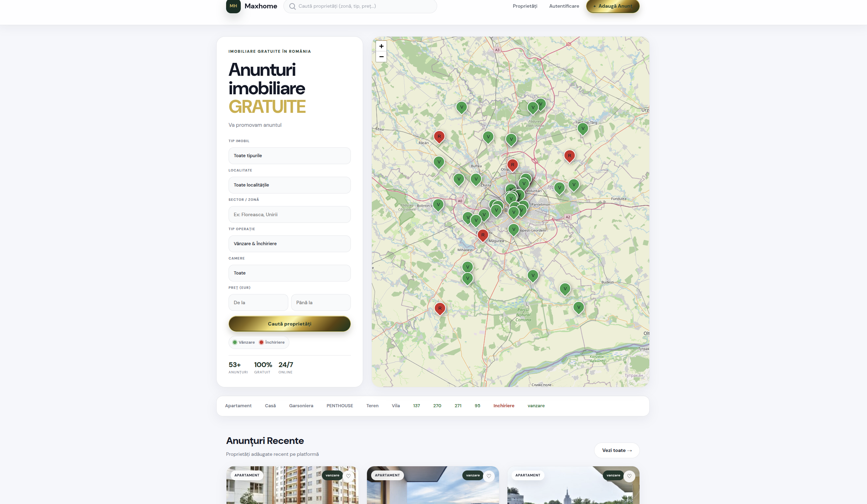Image resolution: width=867 pixels, height=504 pixels.
Task: Click the MH Maxhome logo icon
Action: 233,6
